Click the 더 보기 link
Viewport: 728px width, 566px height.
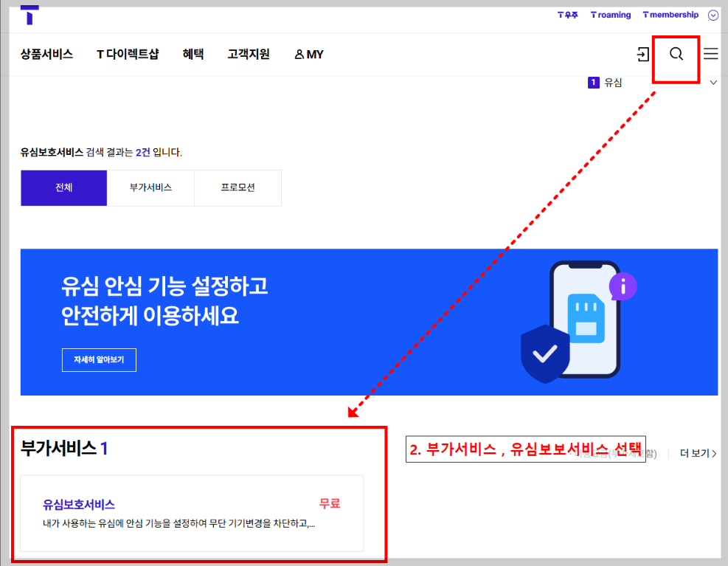click(698, 453)
